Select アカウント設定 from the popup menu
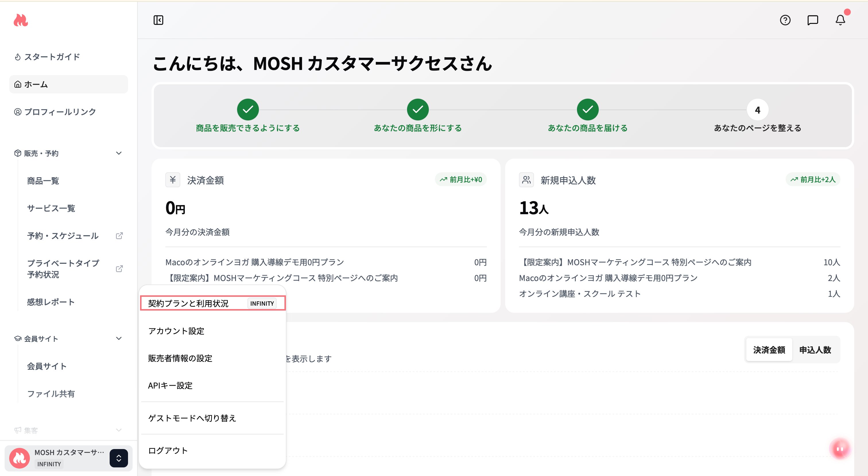The width and height of the screenshot is (868, 476). [x=212, y=331]
